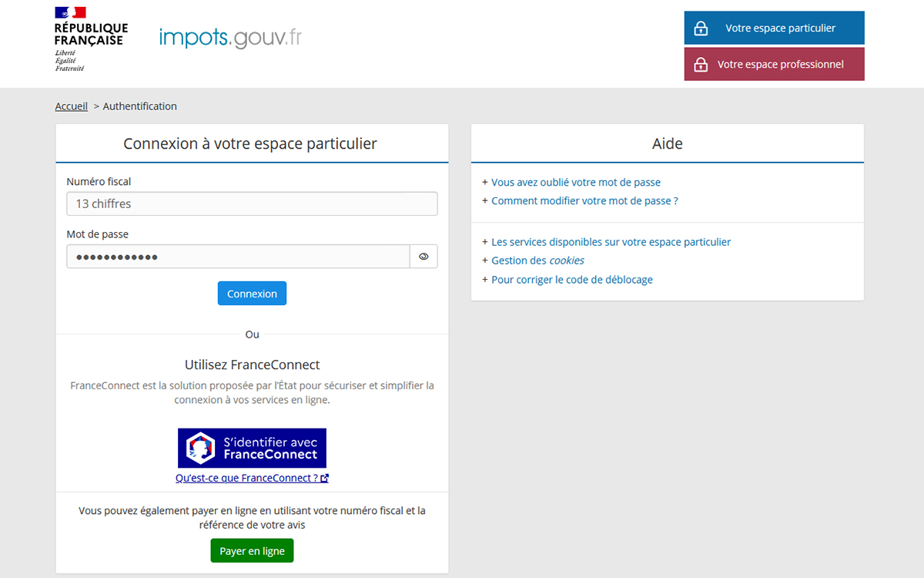The width and height of the screenshot is (924, 578).
Task: Click the 'Ou' separator text
Action: coord(252,334)
